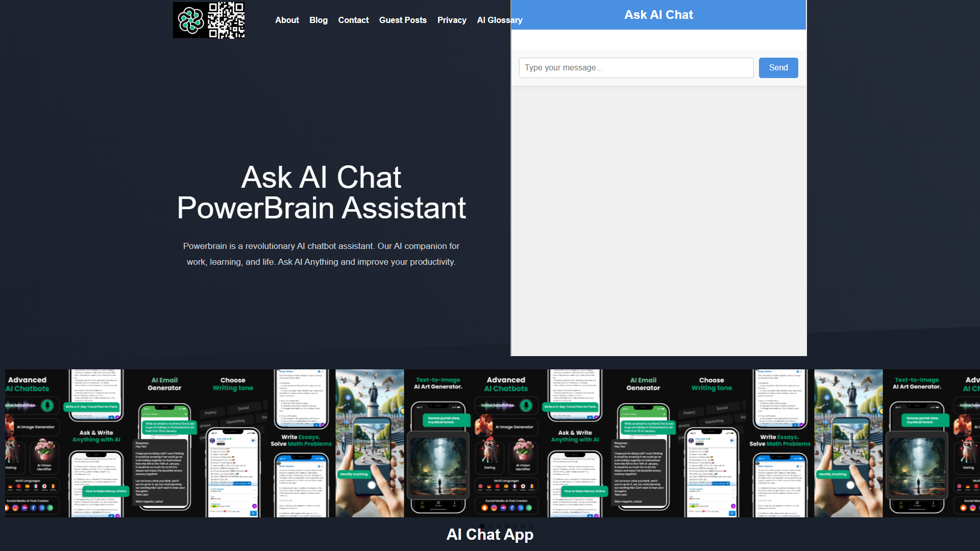This screenshot has width=980, height=551.
Task: Open the leftmost 'Identify Anything' photo slide
Action: [370, 443]
